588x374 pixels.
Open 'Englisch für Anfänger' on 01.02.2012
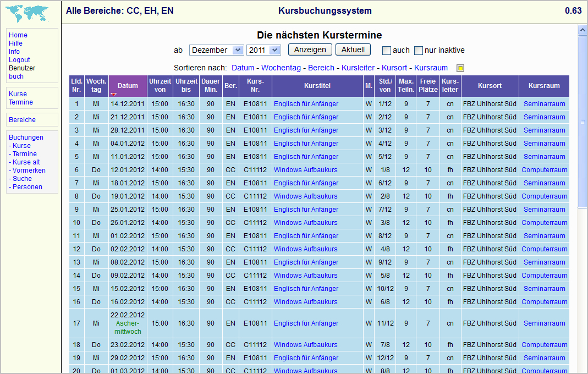306,236
